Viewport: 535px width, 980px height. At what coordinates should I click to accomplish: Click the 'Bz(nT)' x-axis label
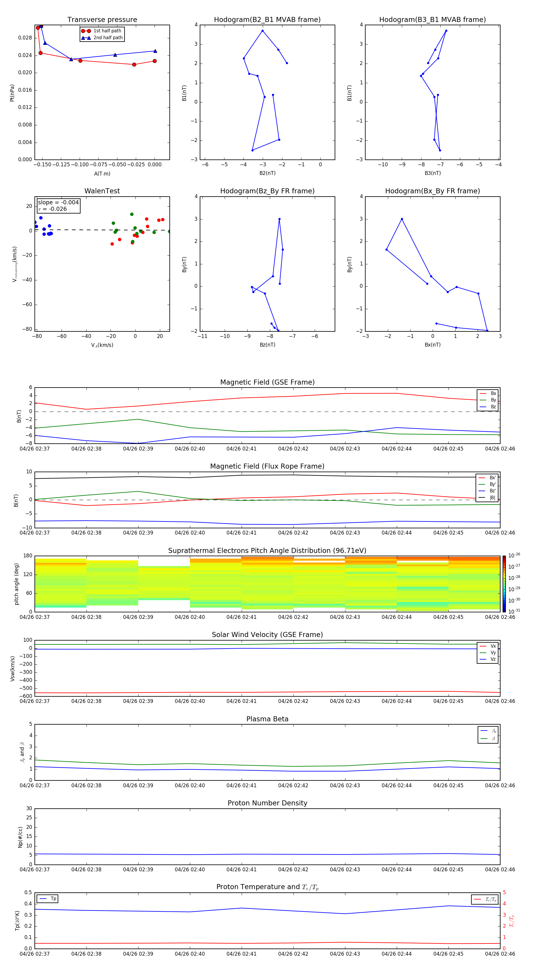pyautogui.click(x=267, y=345)
